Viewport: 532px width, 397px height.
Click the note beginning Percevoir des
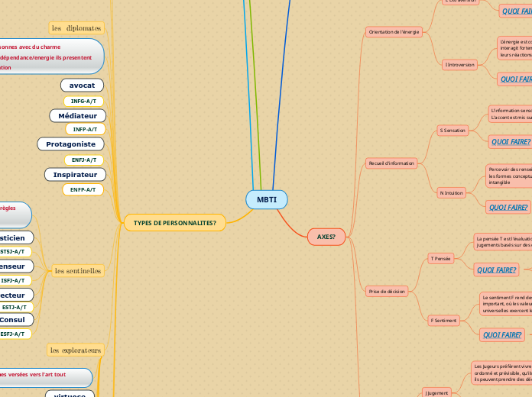coord(509,176)
